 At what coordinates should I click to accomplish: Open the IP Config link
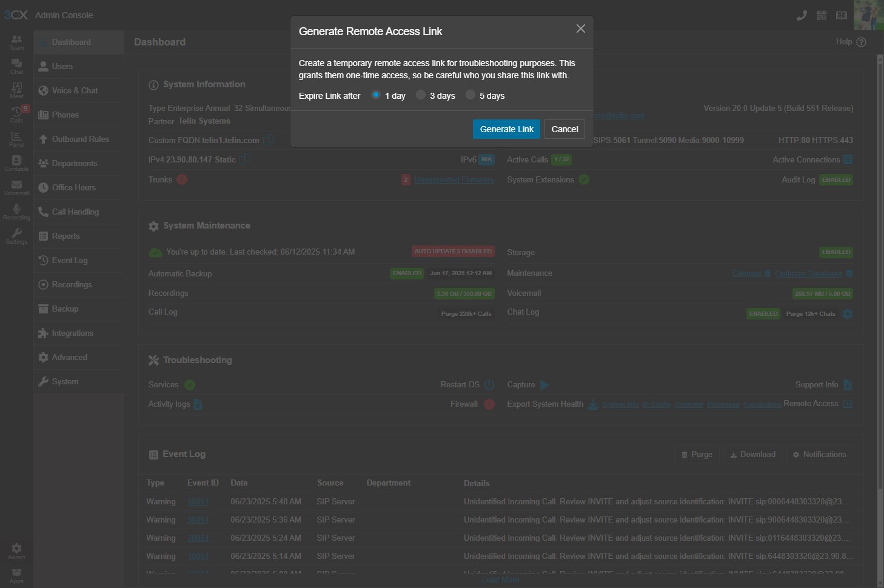(656, 404)
